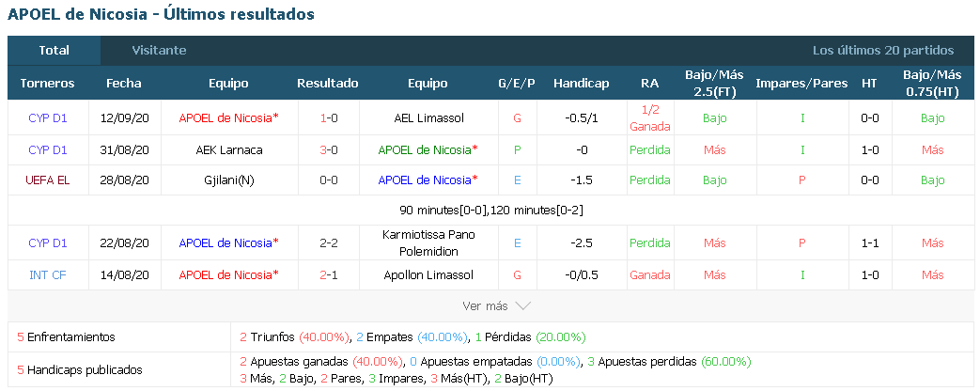Click the 1-0 result against AEL Limassol
This screenshot has width=980, height=391.
329,117
